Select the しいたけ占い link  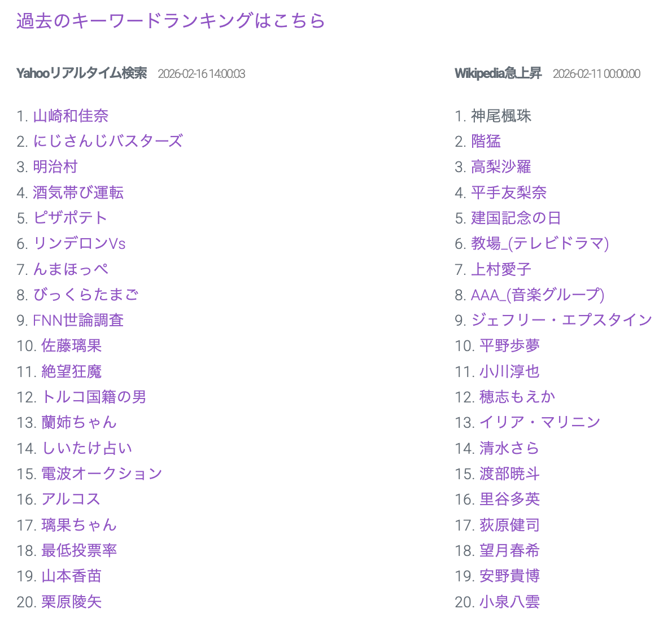[x=87, y=448]
